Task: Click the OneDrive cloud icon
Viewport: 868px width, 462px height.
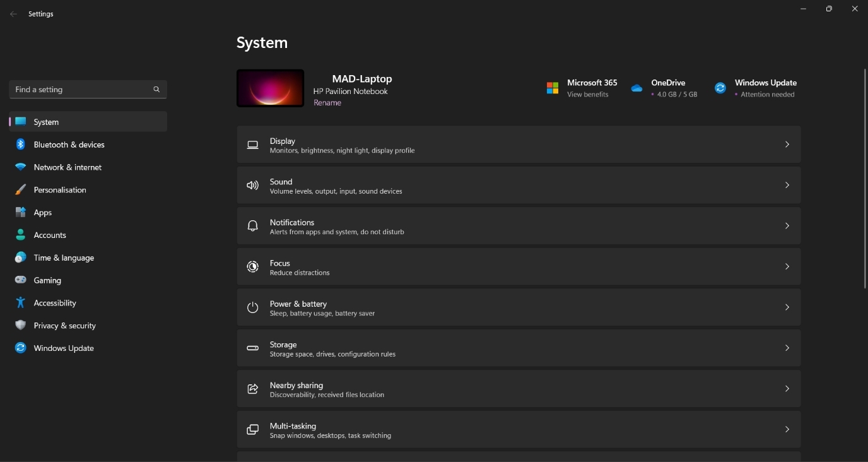Action: [x=636, y=88]
